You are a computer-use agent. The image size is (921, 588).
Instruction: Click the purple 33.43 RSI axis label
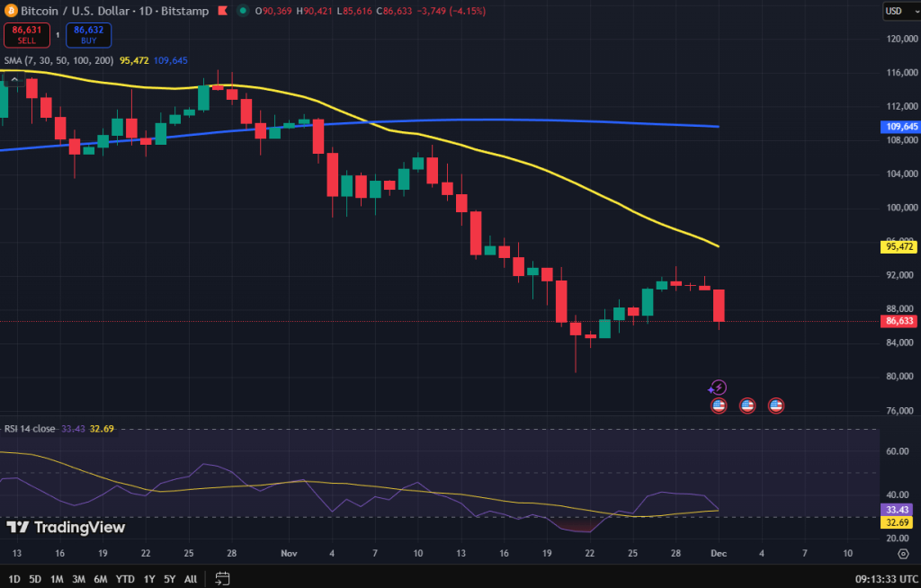(897, 510)
